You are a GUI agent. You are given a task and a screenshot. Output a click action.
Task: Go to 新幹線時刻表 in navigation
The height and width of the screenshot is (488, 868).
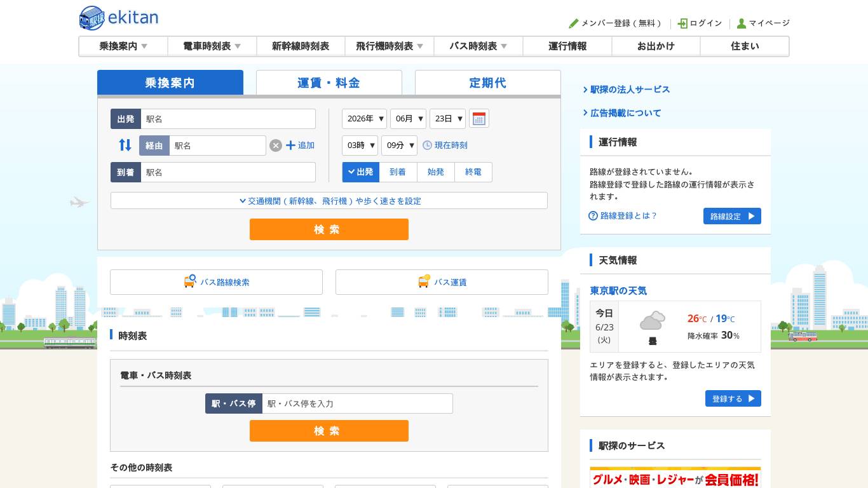(x=301, y=46)
